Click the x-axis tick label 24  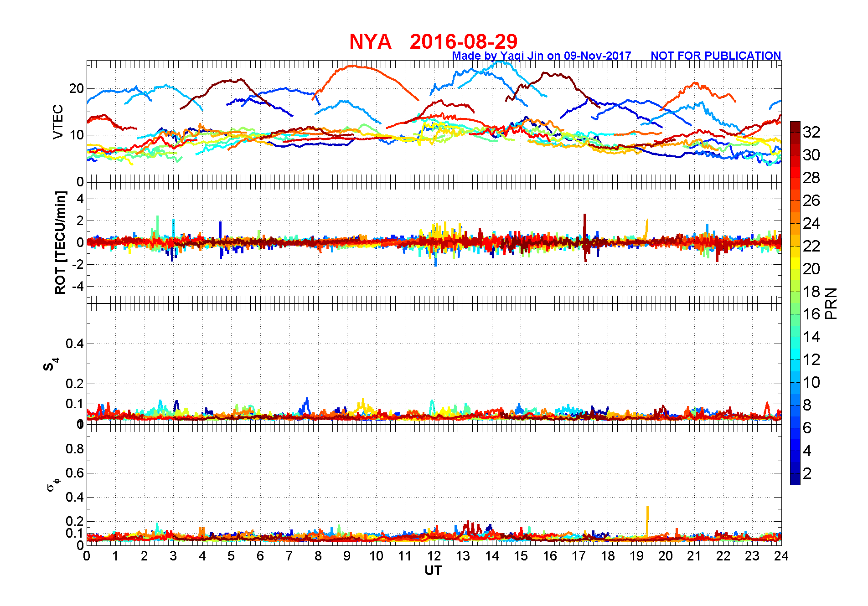point(781,556)
